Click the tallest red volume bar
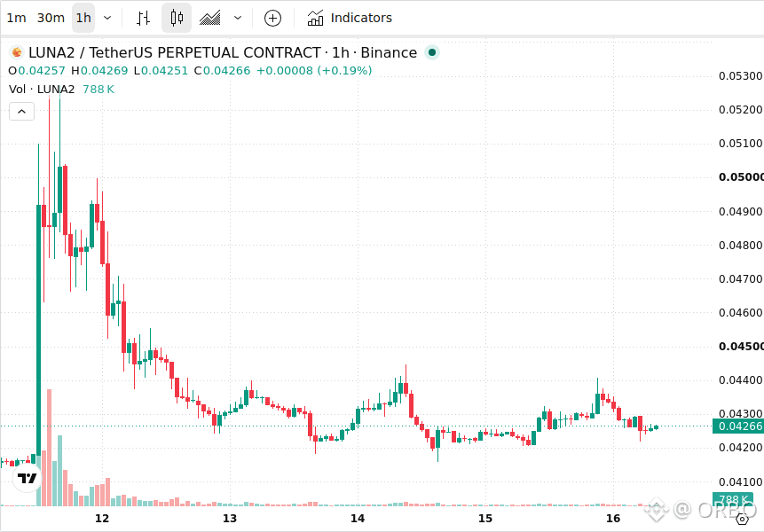The image size is (764, 532). click(x=49, y=448)
